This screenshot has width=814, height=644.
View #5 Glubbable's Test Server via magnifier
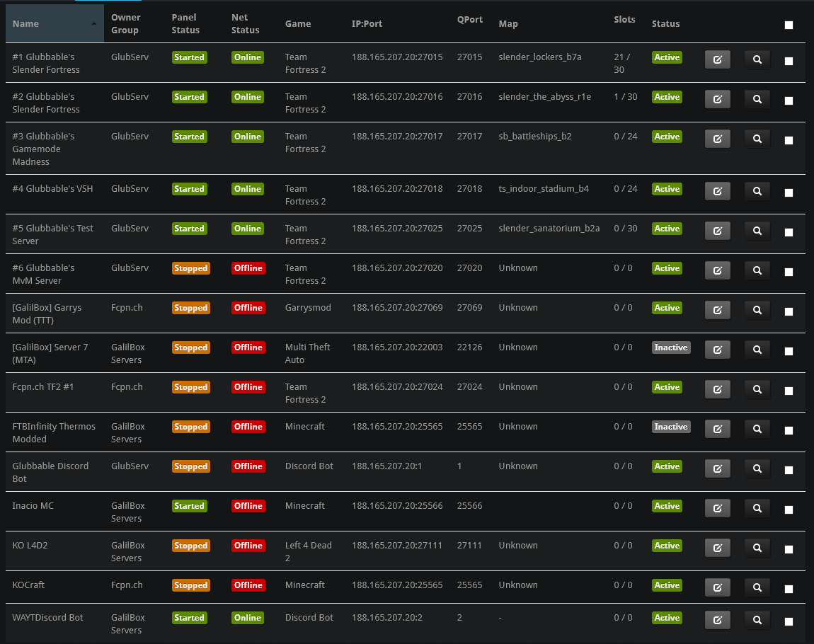click(x=757, y=231)
